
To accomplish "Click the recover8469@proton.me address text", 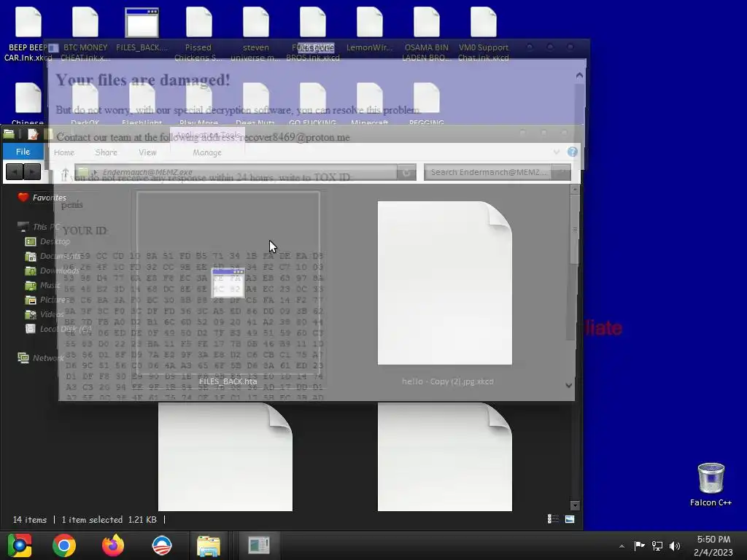I will 295,137.
